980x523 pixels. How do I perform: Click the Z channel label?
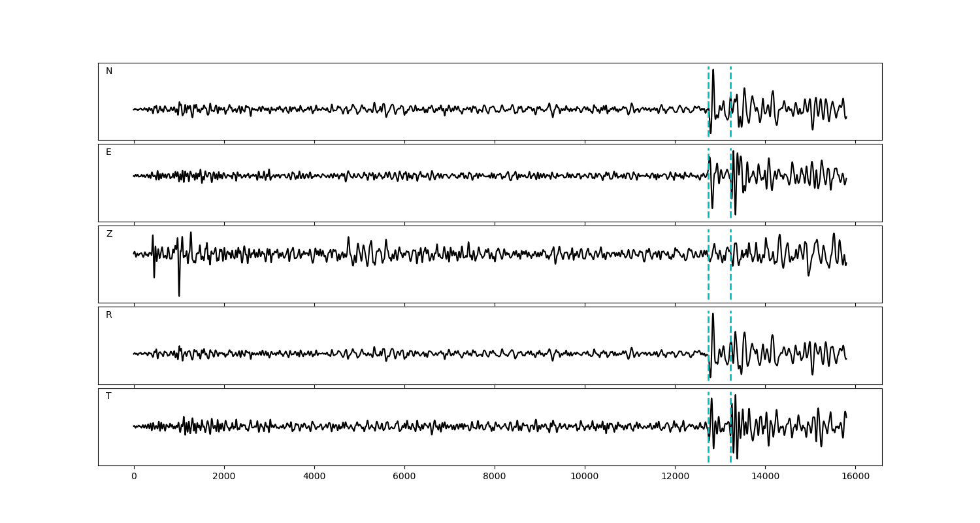109,234
